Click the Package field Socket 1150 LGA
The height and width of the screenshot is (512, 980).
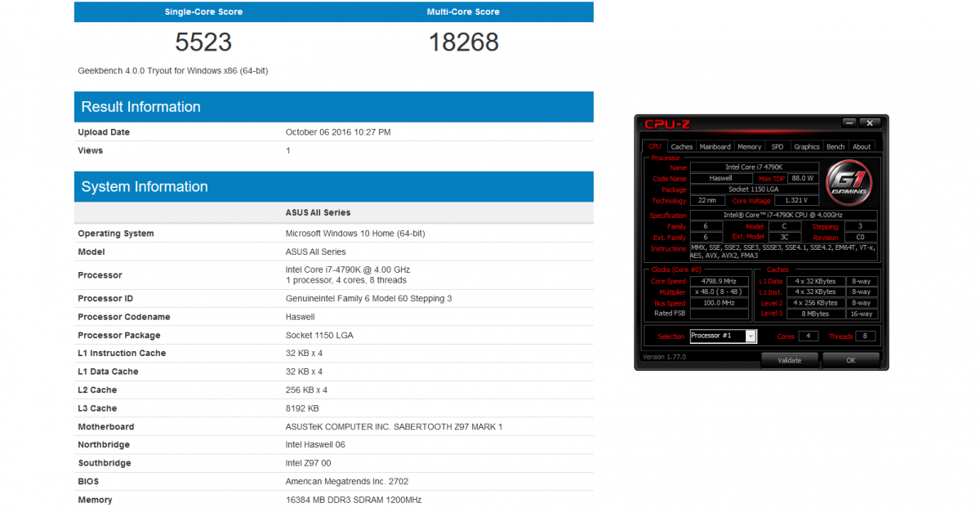pyautogui.click(x=754, y=189)
